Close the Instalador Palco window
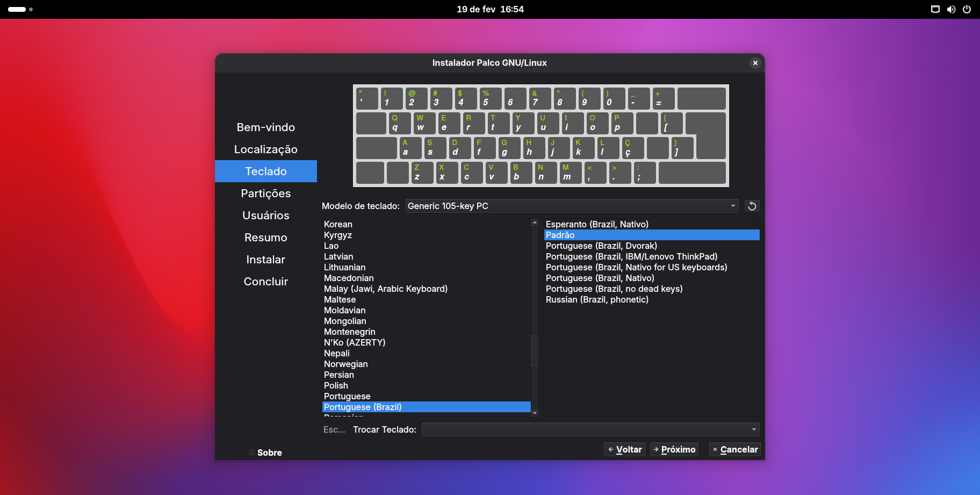980x495 pixels. click(755, 63)
